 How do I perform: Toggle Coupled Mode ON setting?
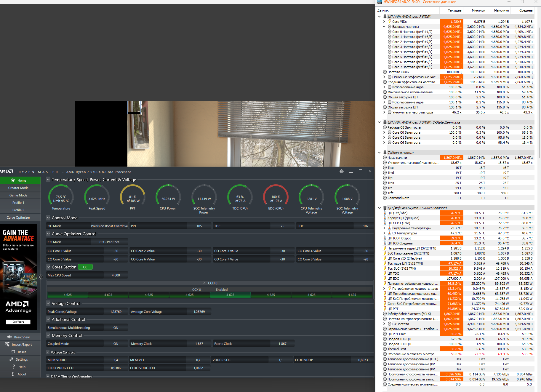116,344
